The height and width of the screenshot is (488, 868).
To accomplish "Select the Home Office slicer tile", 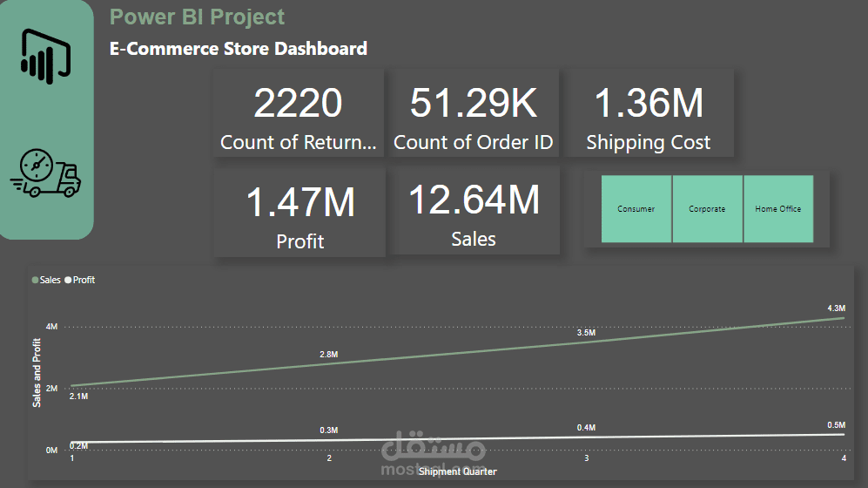I will click(777, 209).
